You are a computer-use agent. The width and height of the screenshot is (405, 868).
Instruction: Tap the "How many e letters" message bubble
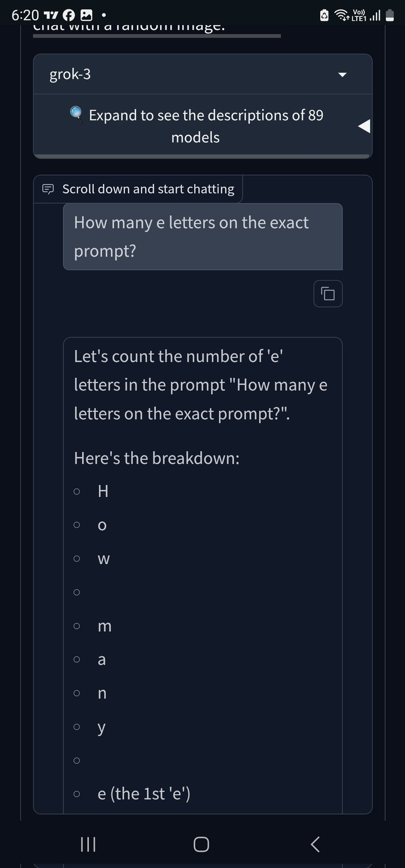pyautogui.click(x=202, y=237)
